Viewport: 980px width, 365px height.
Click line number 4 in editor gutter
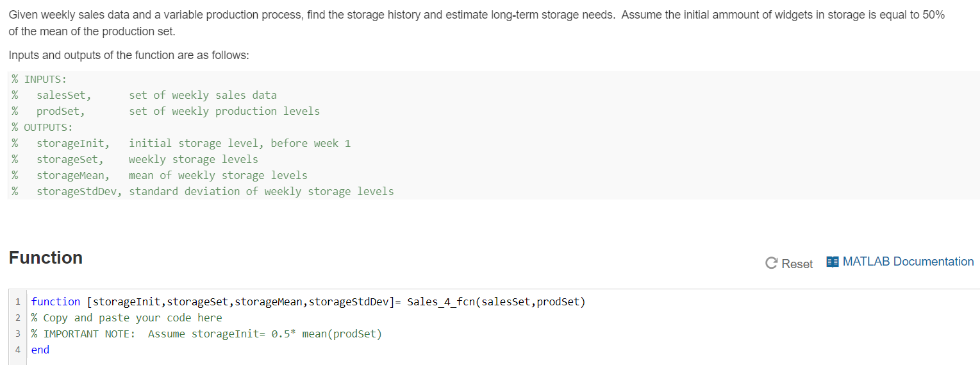pyautogui.click(x=17, y=350)
